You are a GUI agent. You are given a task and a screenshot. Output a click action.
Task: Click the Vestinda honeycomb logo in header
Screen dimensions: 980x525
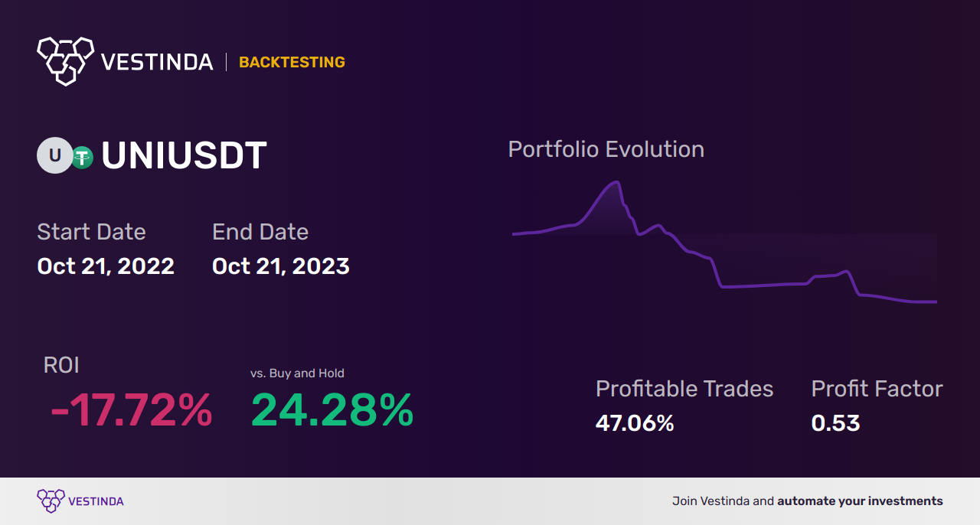tap(65, 60)
